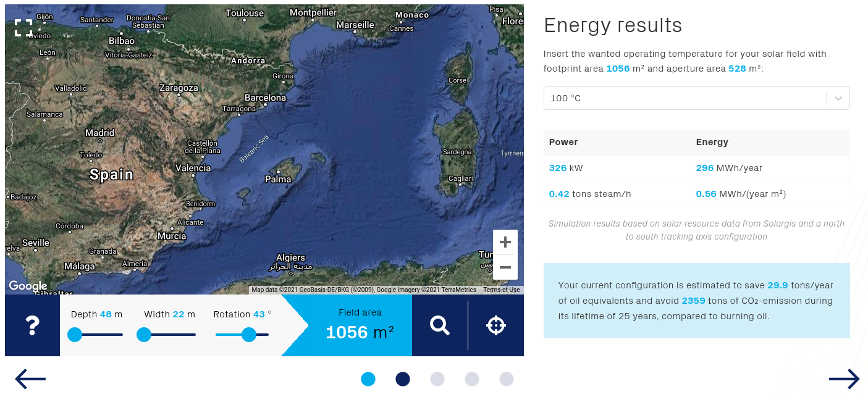Viewport: 868px width, 397px height.
Task: Click the Depth slider handle
Action: pyautogui.click(x=75, y=335)
